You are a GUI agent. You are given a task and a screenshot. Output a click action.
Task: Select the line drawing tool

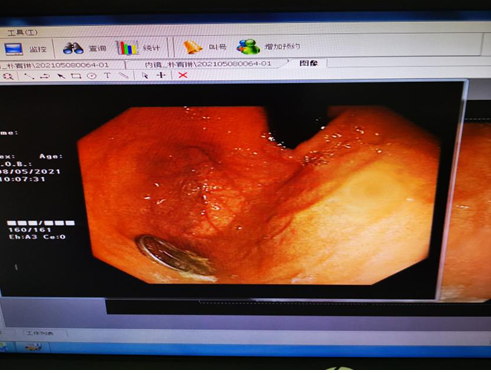tap(29, 76)
